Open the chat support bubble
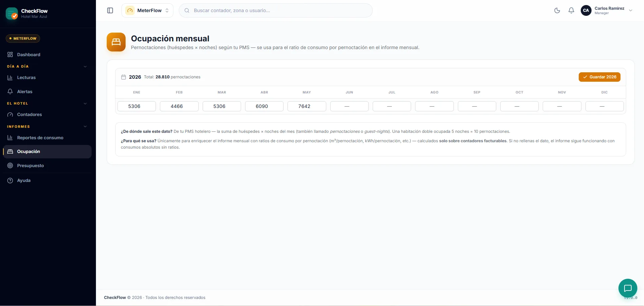Screen dimensions: 644x306 click(x=628, y=288)
